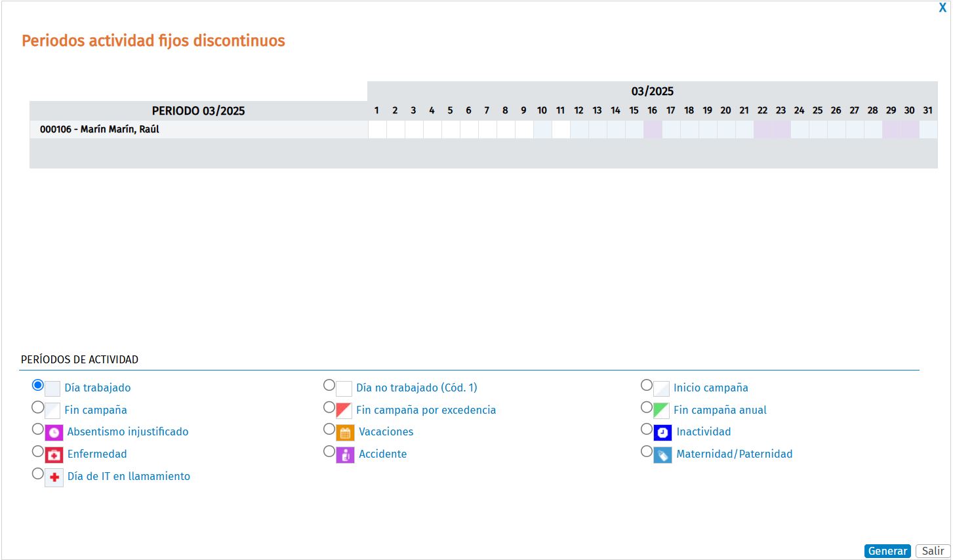Image resolution: width=953 pixels, height=560 pixels.
Task: Click day 16 cell for Raúl Marín
Action: (x=653, y=130)
